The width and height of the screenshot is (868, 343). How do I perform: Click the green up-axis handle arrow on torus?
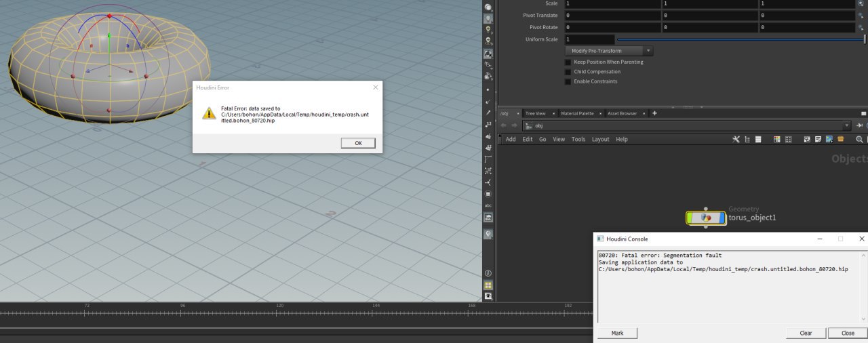pyautogui.click(x=108, y=35)
